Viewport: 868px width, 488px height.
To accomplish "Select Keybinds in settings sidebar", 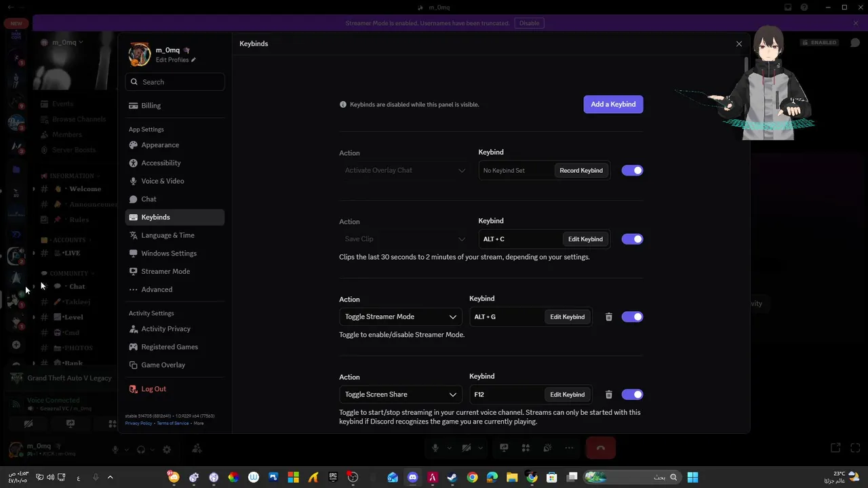I will (175, 217).
